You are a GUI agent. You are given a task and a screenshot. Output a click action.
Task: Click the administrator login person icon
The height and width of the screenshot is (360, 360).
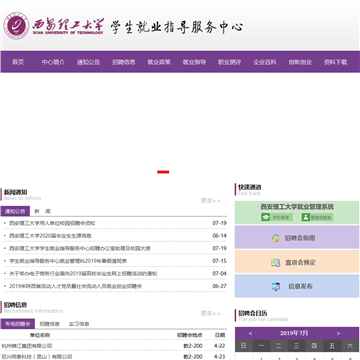click(306, 217)
